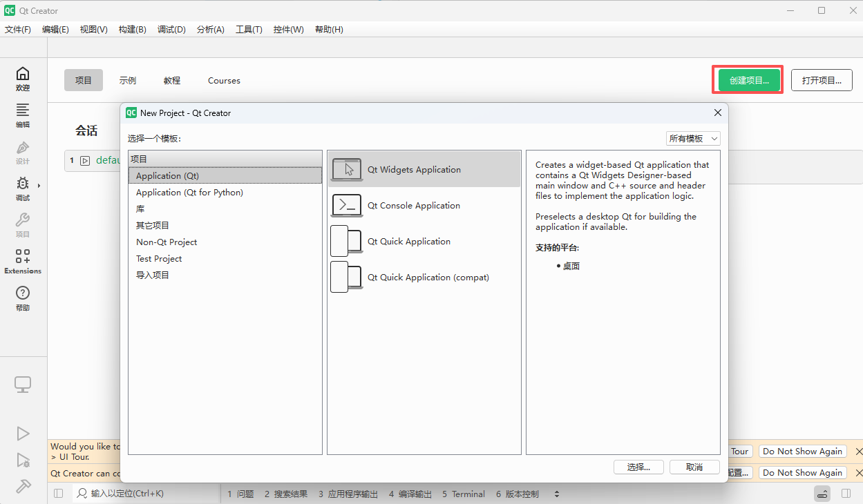Open the Design mode icon
This screenshot has width=863, height=504.
click(x=23, y=147)
